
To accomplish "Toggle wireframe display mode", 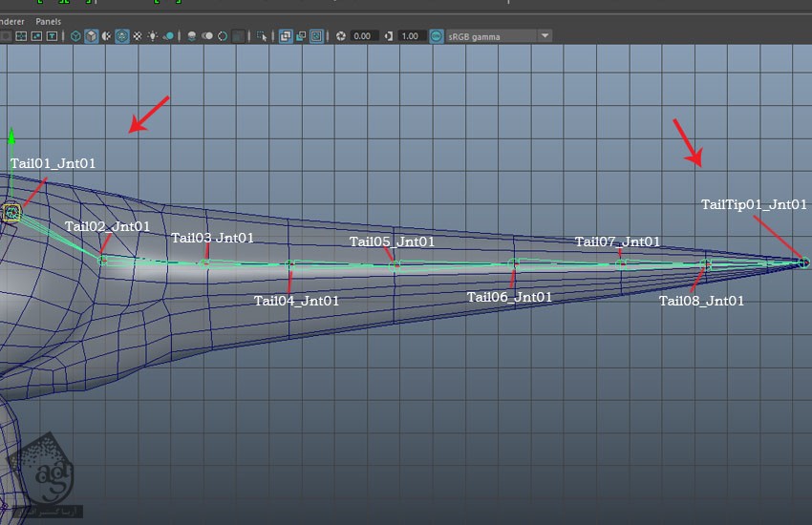I will 75,36.
